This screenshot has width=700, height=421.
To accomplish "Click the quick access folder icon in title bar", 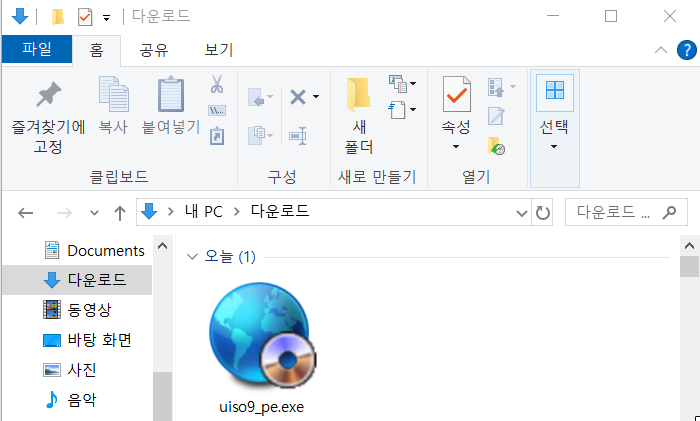I will (x=58, y=17).
